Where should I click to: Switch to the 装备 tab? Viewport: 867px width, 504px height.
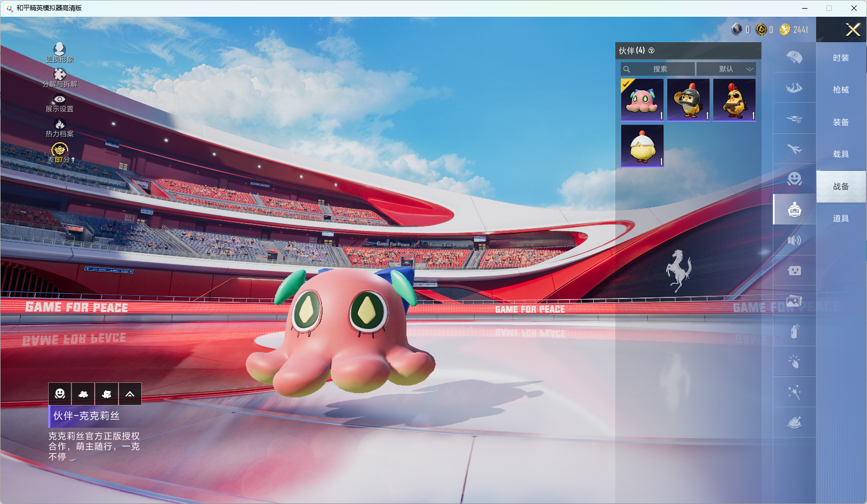click(x=841, y=122)
